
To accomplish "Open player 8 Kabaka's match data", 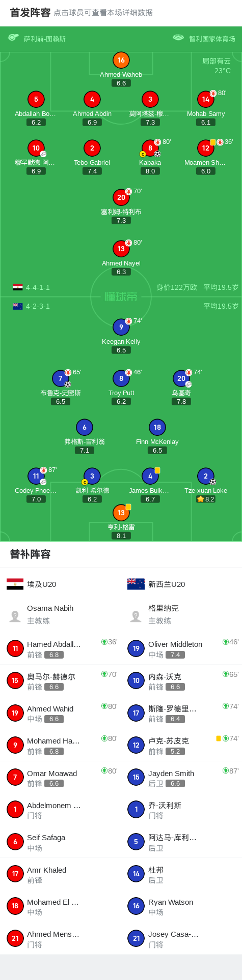I will [150, 149].
